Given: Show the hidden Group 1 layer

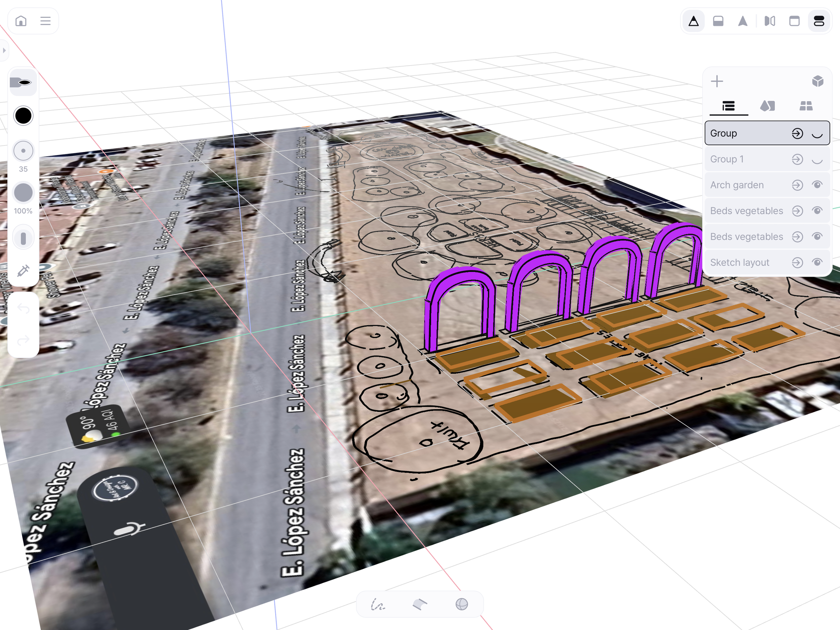Looking at the screenshot, I should (817, 160).
